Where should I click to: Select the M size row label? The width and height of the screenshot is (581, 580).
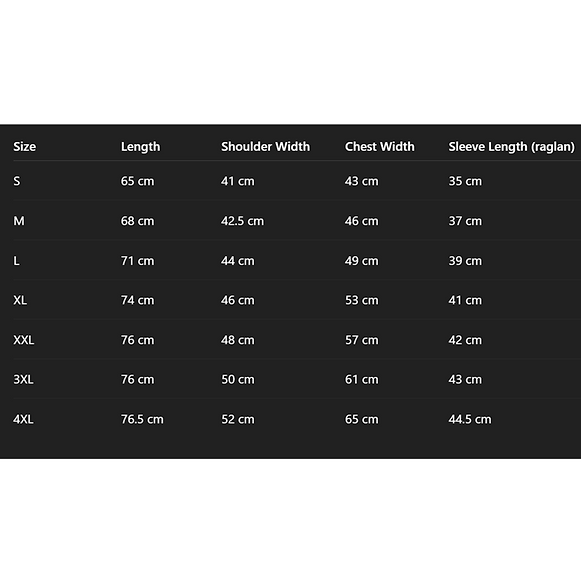pos(19,221)
